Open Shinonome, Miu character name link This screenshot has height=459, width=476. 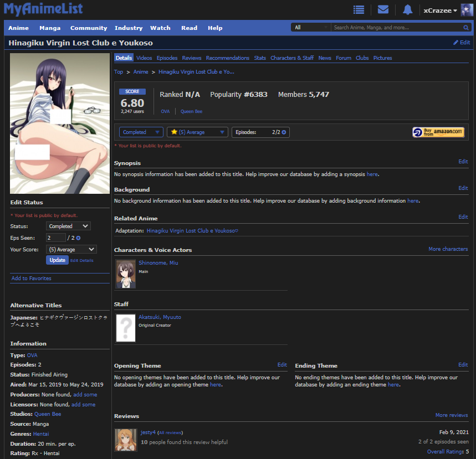tap(158, 263)
